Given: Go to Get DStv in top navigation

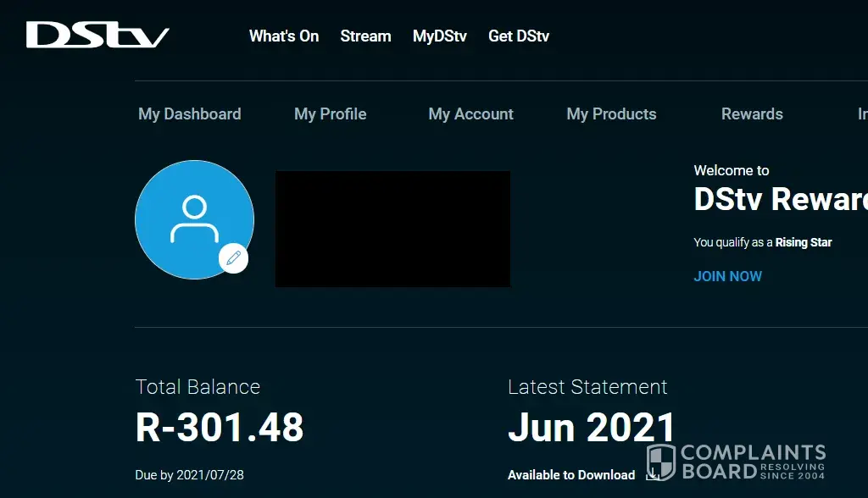Looking at the screenshot, I should pos(519,36).
